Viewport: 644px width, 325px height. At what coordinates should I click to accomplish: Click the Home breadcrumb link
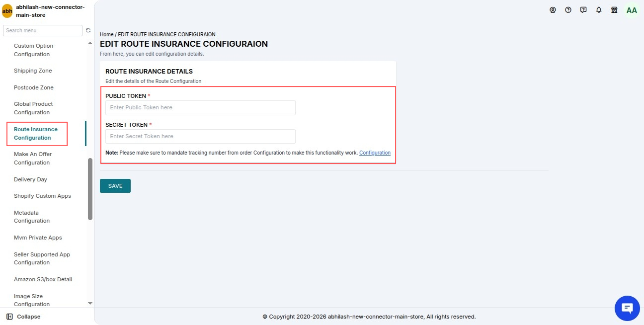106,34
